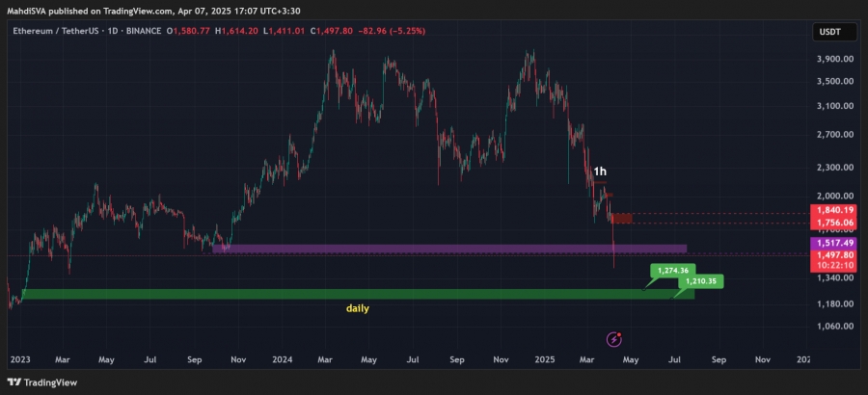
Task: Click the TradingView logo at bottom left
Action: click(x=42, y=382)
